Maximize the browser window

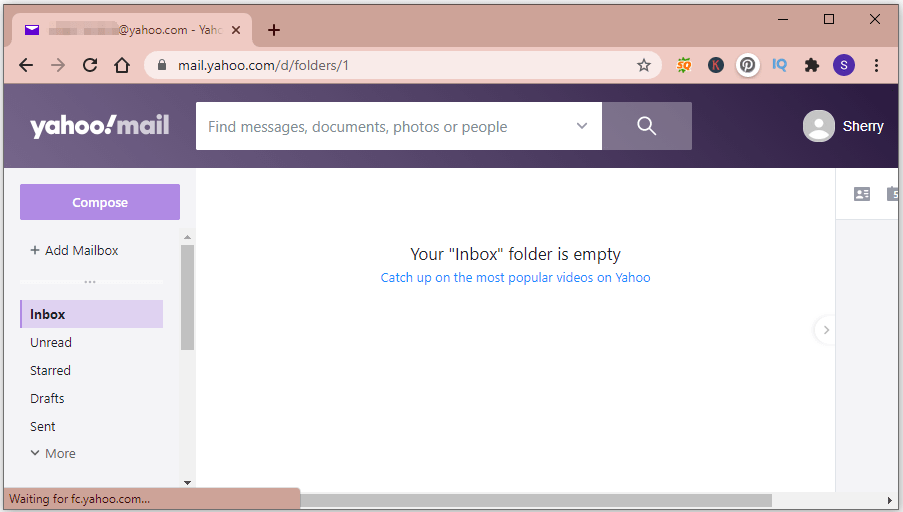point(829,19)
